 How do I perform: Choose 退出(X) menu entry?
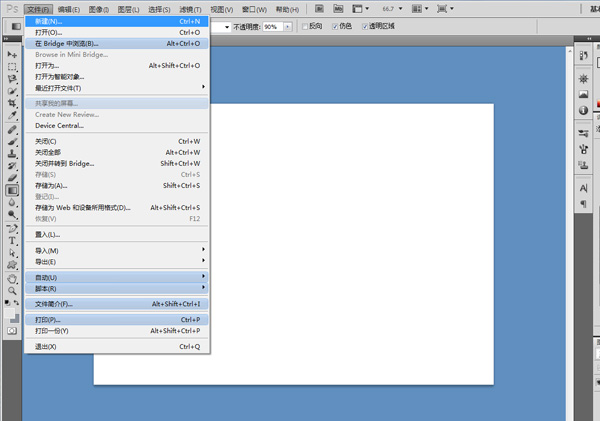(x=117, y=346)
